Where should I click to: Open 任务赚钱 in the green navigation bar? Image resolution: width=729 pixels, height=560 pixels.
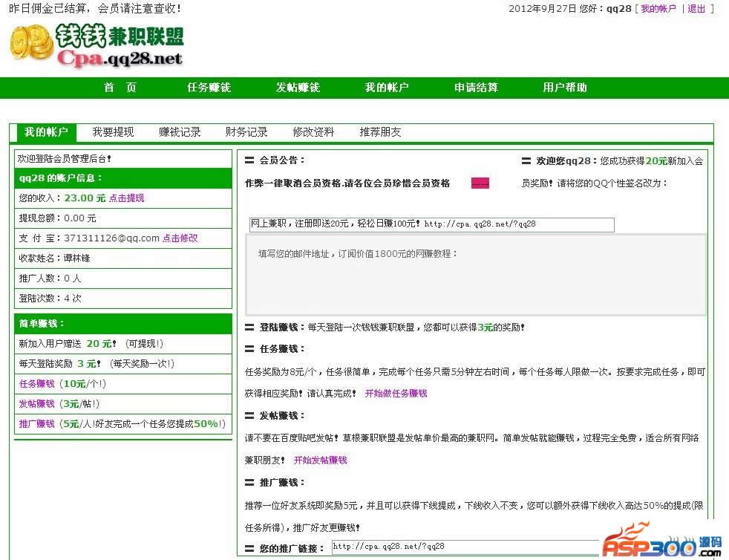[x=209, y=88]
